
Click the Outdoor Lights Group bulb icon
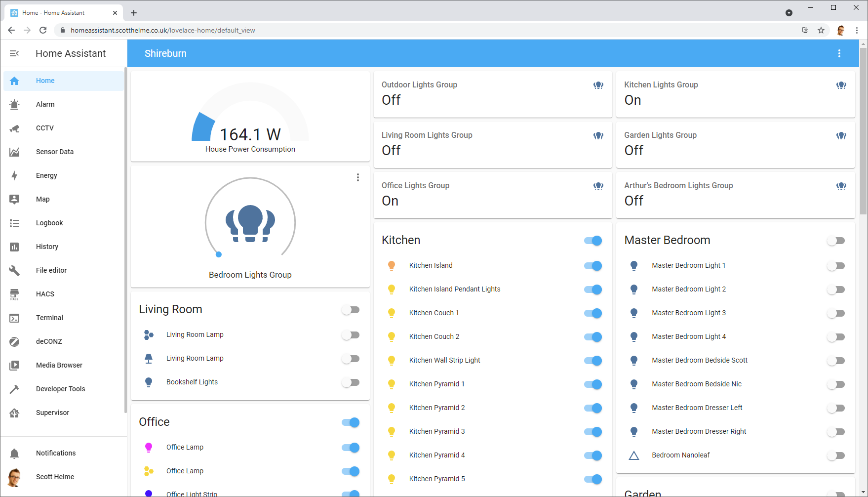[x=598, y=85]
